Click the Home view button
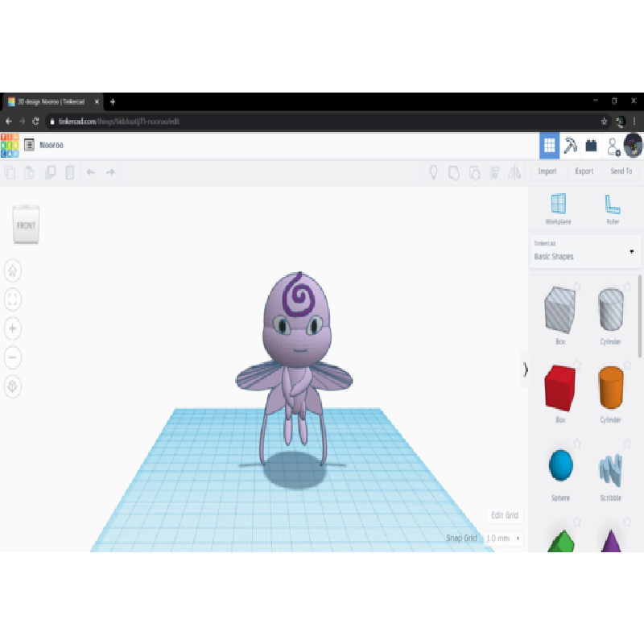Viewport: 644px width, 644px height. [13, 270]
